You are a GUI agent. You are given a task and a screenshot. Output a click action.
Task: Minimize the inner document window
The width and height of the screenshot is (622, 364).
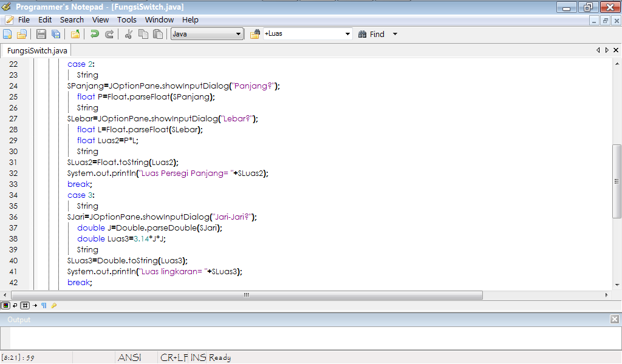click(x=594, y=21)
